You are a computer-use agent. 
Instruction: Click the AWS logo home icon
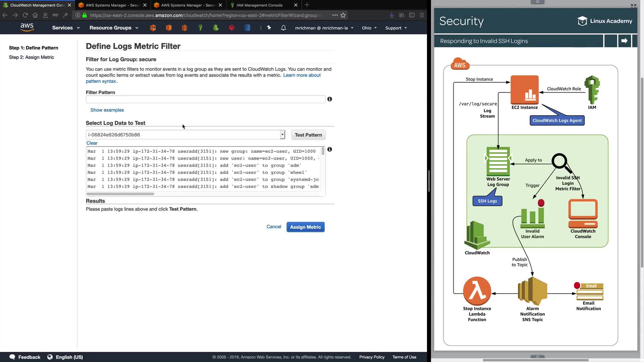pyautogui.click(x=27, y=27)
